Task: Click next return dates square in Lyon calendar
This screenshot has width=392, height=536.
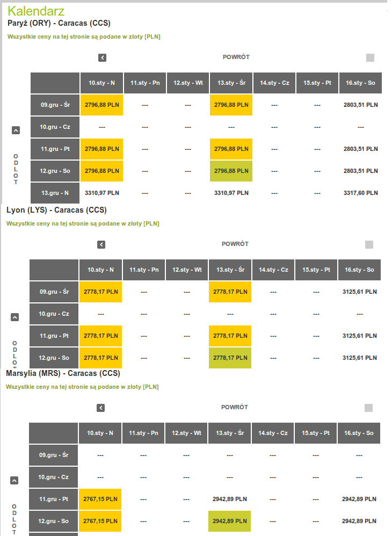Action: [369, 245]
